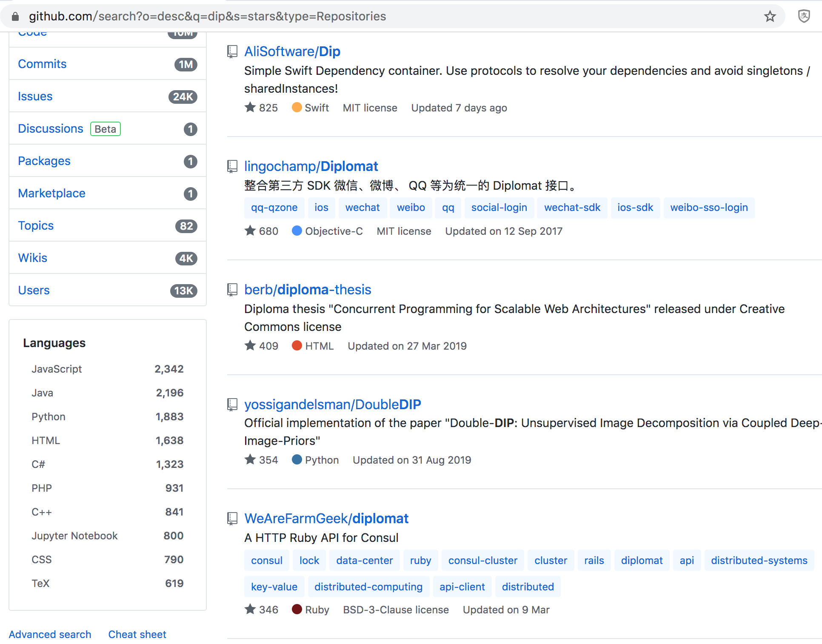Click the bookmark star in the address bar
Screen dimensions: 822x644
(770, 17)
